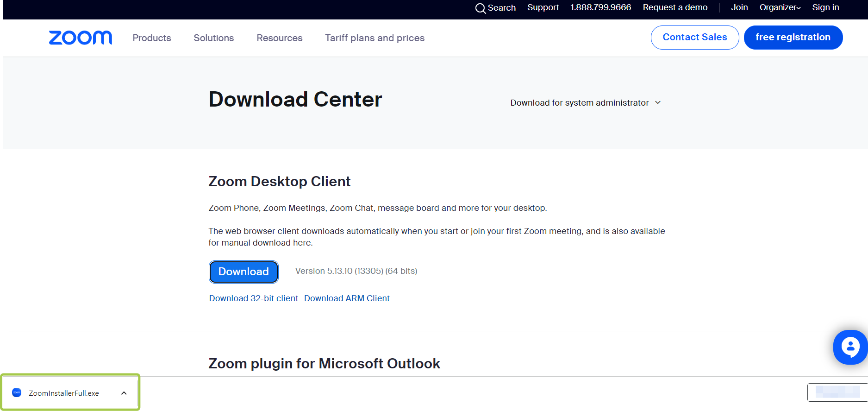Go to Tariff plans and prices
The height and width of the screenshot is (411, 868).
(x=375, y=38)
